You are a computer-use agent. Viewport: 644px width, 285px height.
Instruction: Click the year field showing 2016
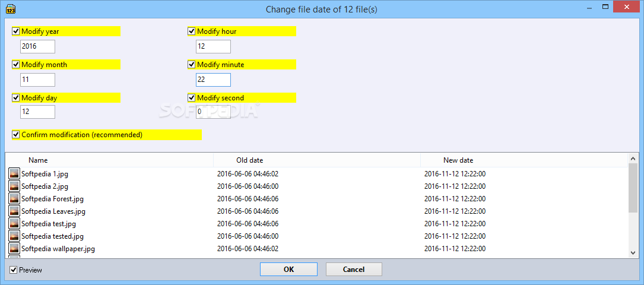tap(37, 46)
